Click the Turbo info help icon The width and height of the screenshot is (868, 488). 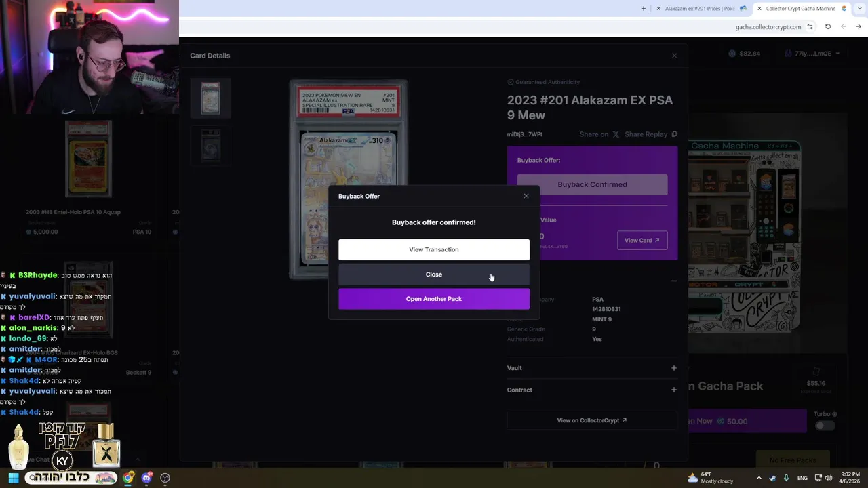click(835, 414)
